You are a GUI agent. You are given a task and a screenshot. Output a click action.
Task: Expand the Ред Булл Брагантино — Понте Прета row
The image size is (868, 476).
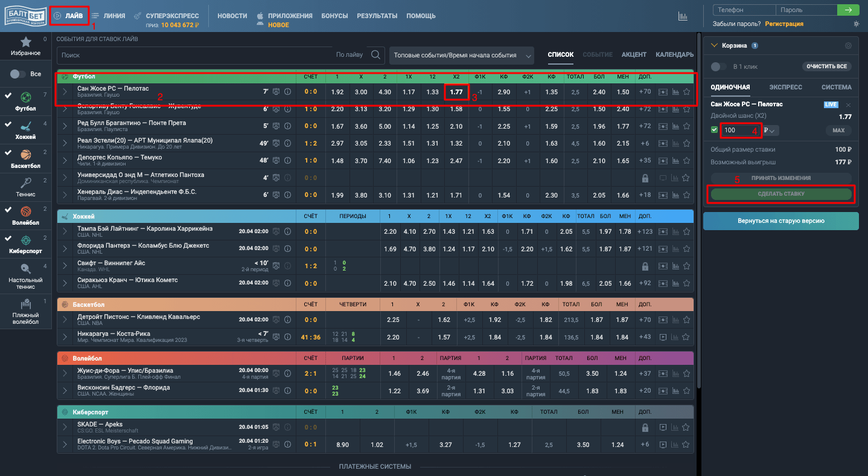pyautogui.click(x=65, y=126)
